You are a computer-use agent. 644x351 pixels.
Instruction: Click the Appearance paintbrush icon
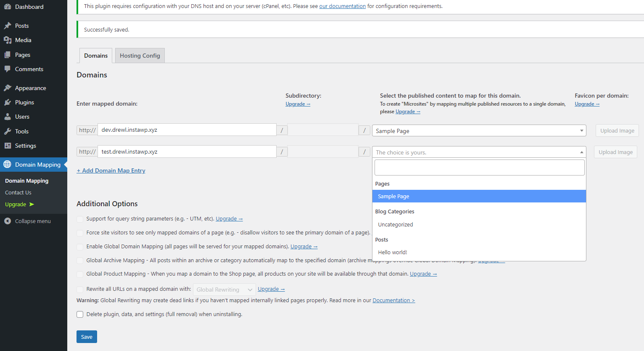pos(8,88)
